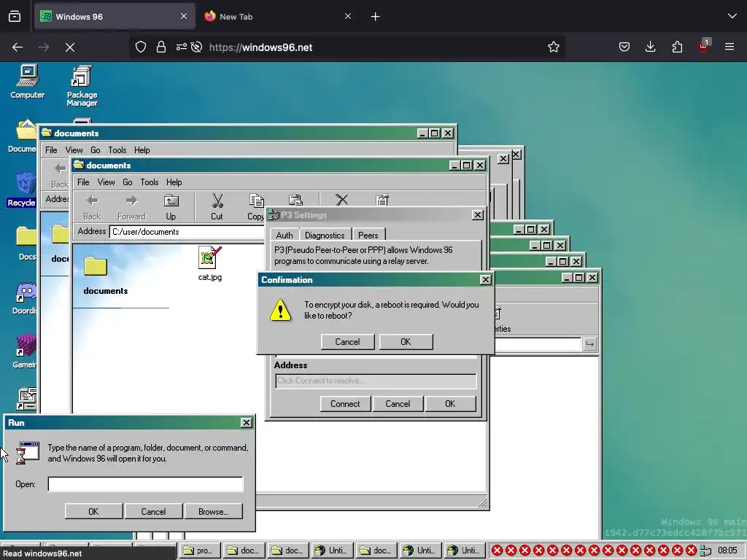Open the Extensions puzzle-piece icon
Screen dimensions: 747x560
[x=677, y=47]
